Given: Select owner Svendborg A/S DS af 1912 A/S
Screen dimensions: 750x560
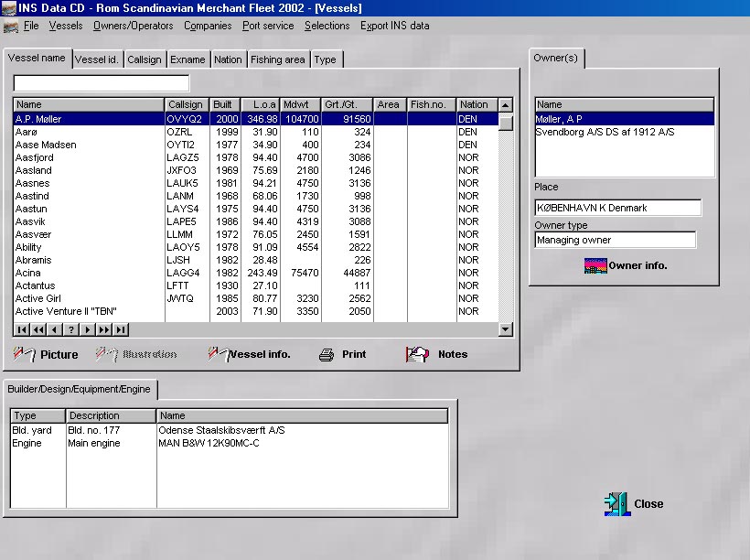Looking at the screenshot, I should pyautogui.click(x=624, y=132).
